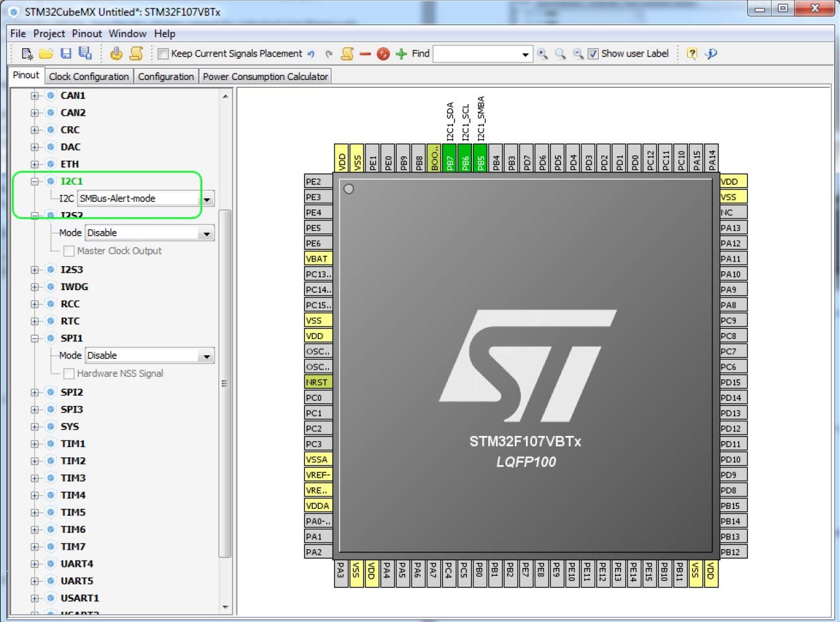Click the Save Project disk icon
The height and width of the screenshot is (622, 840).
pyautogui.click(x=66, y=53)
